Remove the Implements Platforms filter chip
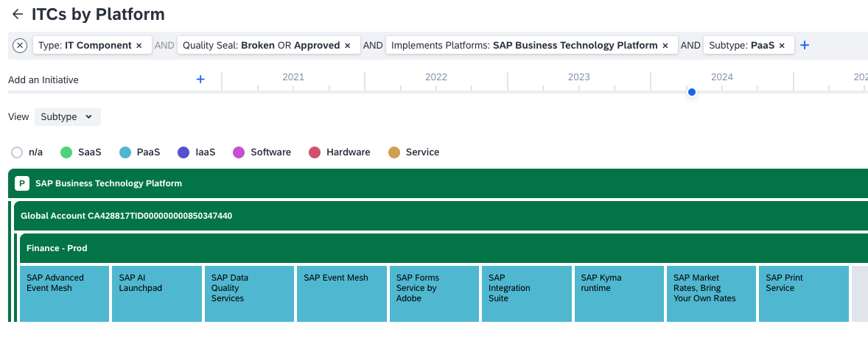This screenshot has height=341, width=868. click(x=665, y=46)
